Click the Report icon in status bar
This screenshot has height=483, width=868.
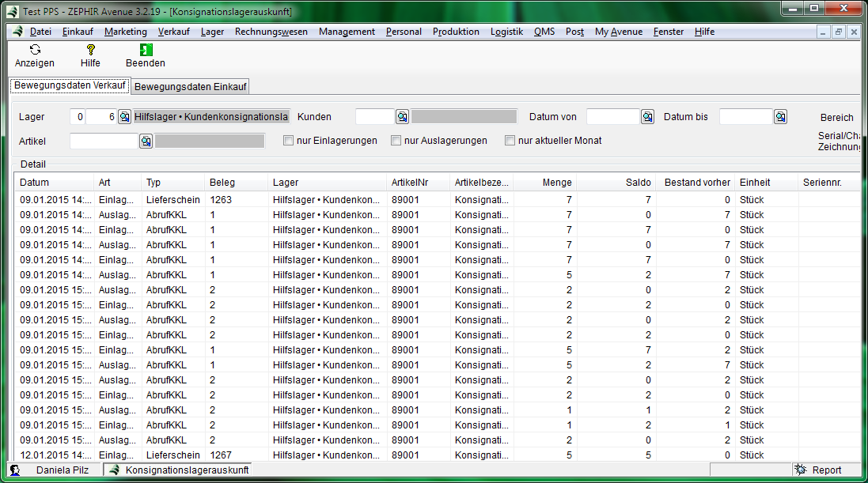pos(800,470)
